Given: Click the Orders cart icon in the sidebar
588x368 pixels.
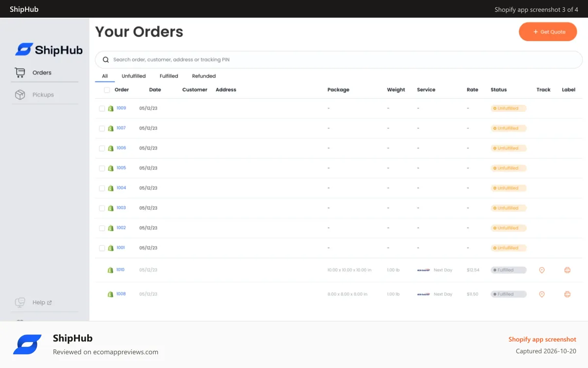Looking at the screenshot, I should click(x=20, y=73).
